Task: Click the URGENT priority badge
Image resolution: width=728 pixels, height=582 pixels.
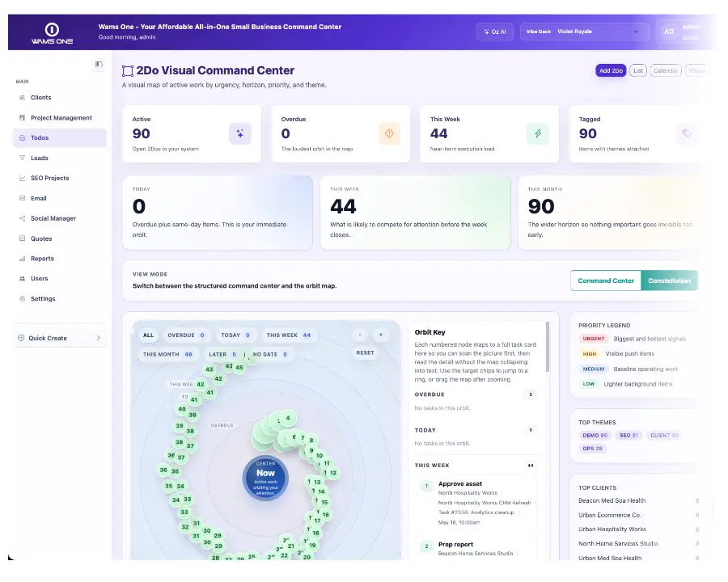Action: pos(594,339)
